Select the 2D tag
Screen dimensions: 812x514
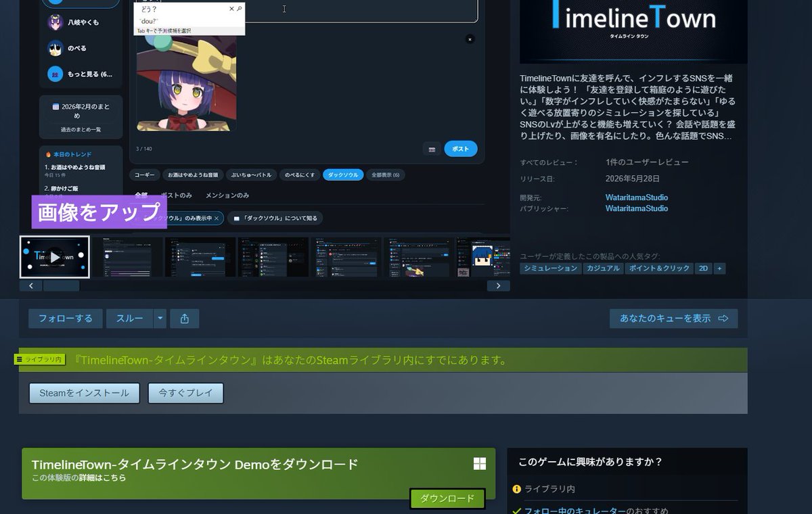point(704,268)
